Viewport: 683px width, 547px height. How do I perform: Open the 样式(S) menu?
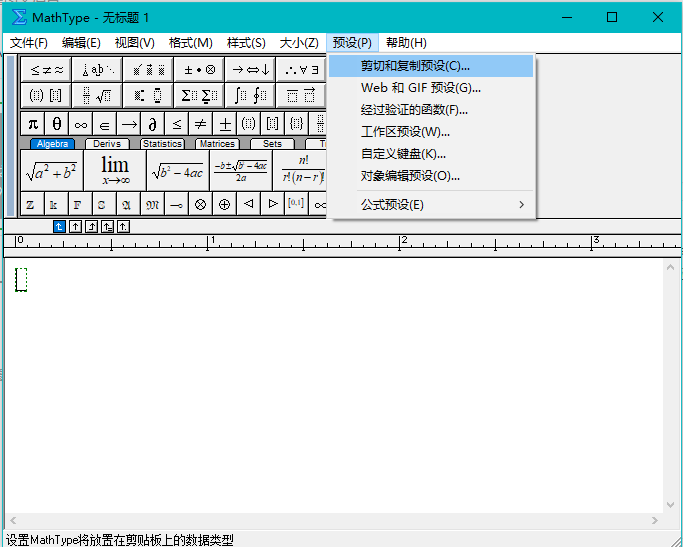[x=246, y=43]
